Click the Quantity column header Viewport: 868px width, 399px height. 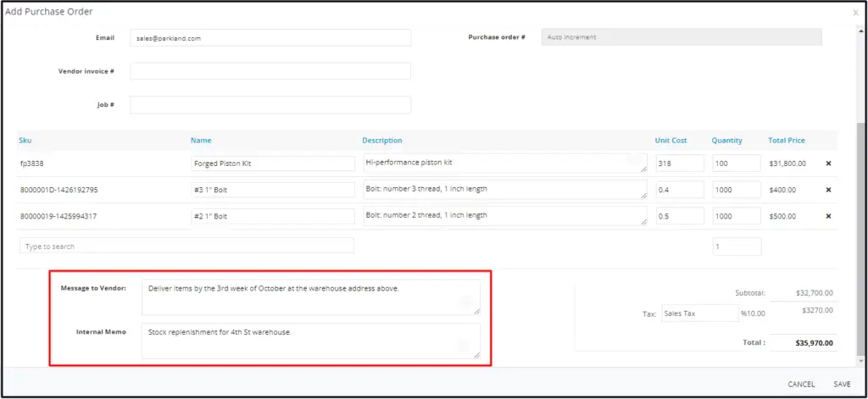[726, 141]
